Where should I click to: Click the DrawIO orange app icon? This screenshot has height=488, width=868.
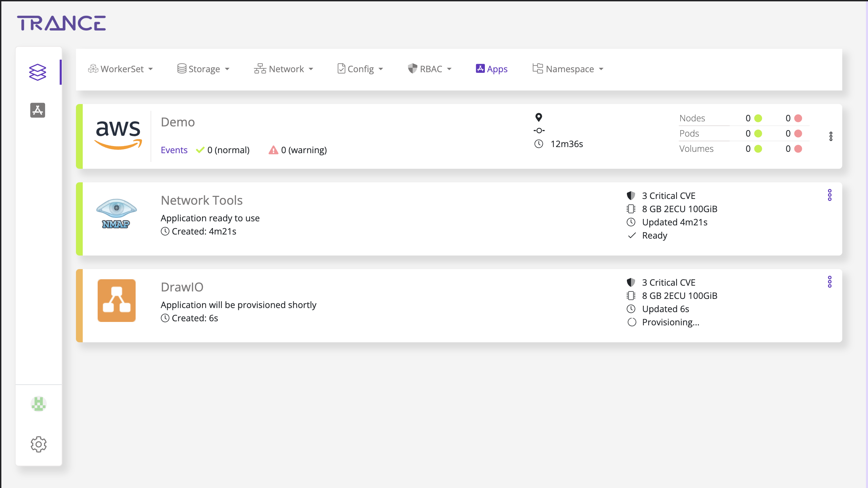(116, 301)
